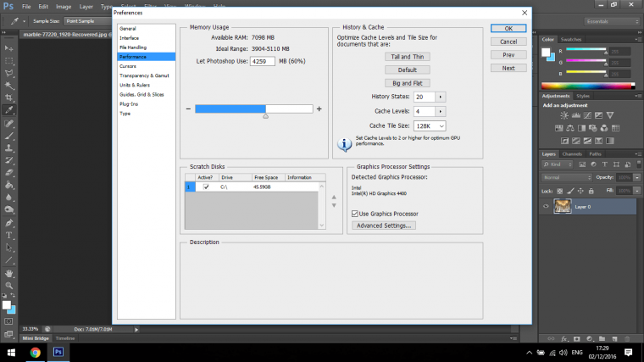This screenshot has height=362, width=644.
Task: Click Brightness/Contrast adjustment icon
Action: click(x=564, y=115)
